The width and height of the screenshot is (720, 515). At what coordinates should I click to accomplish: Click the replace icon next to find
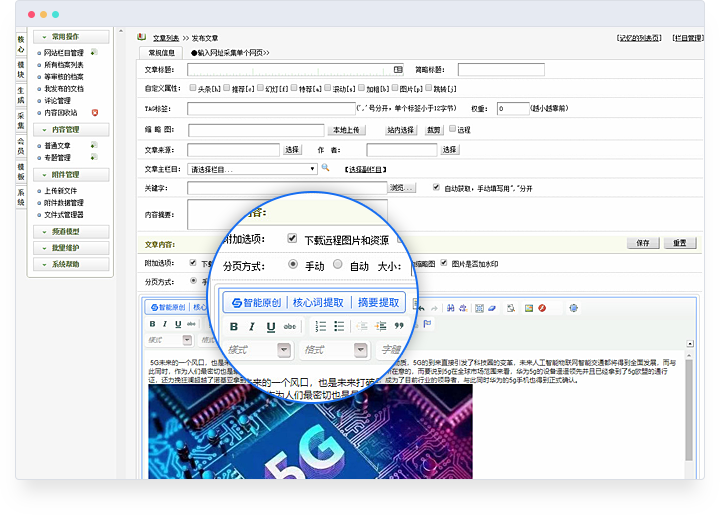click(x=463, y=308)
